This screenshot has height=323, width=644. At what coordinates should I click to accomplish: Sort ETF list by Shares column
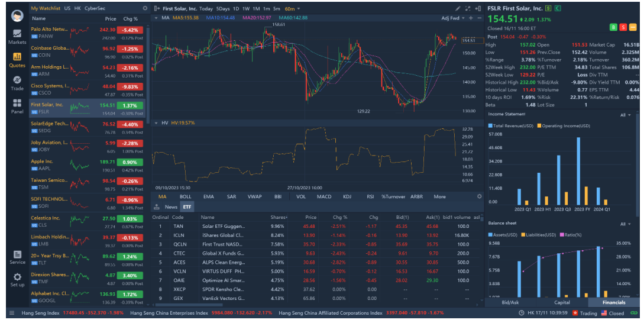pos(279,217)
